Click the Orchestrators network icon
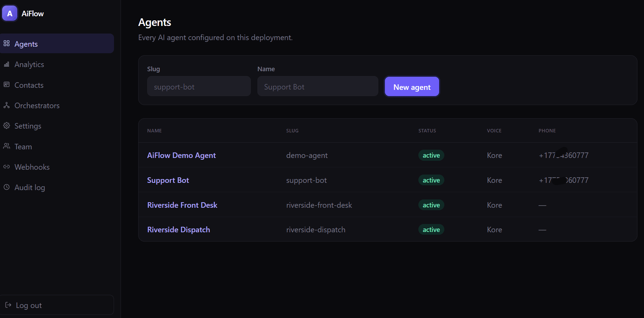 (7, 105)
